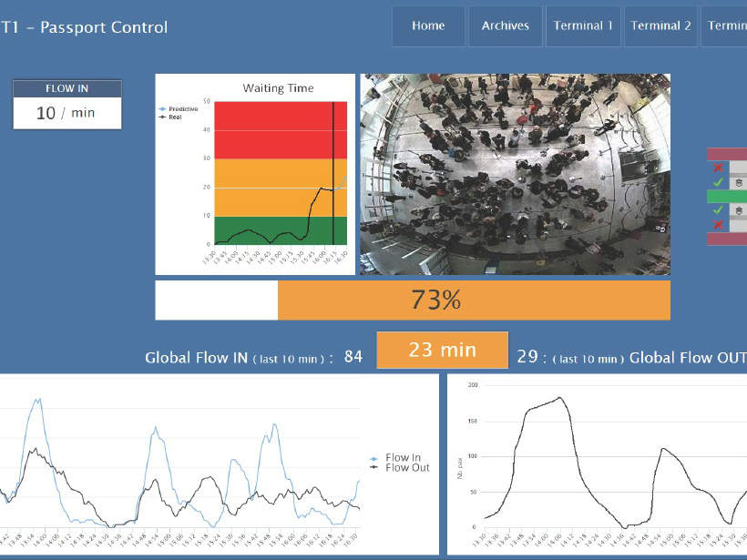Click the red X below the green checkmarks

click(x=718, y=225)
